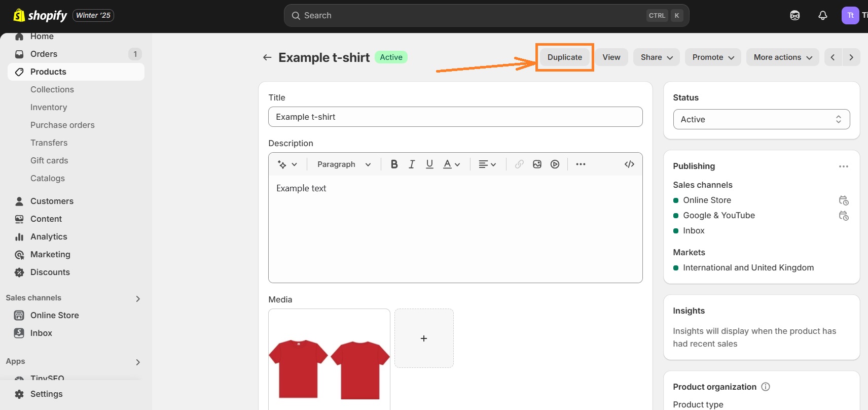
Task: Open the Publishing options ellipsis menu
Action: 844,166
